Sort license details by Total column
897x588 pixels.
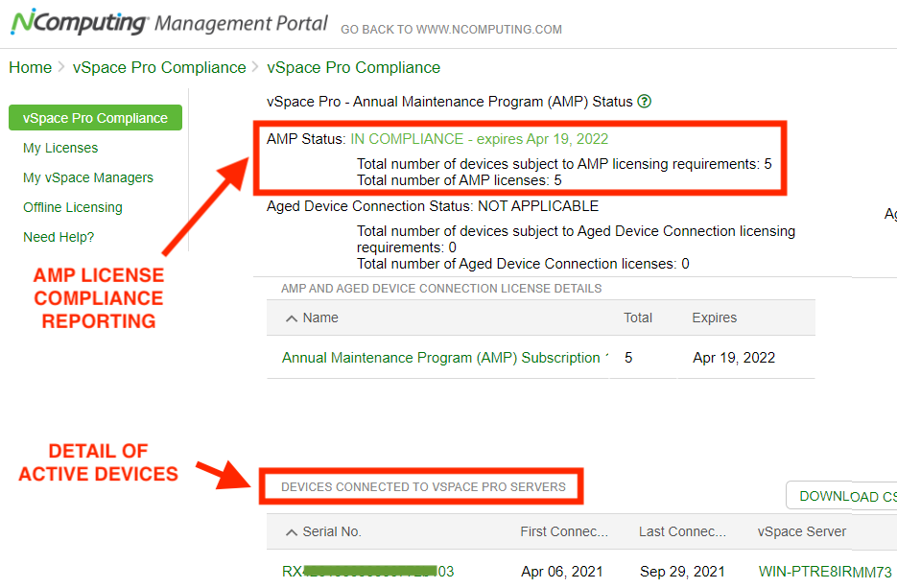pos(638,318)
